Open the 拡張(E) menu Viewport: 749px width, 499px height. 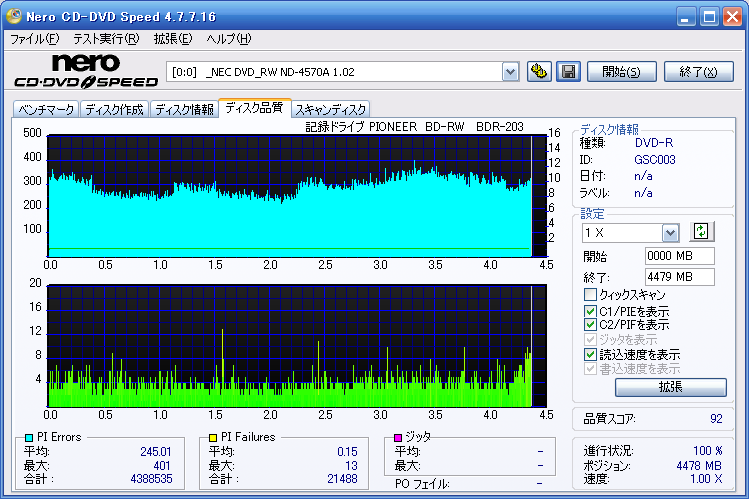172,39
